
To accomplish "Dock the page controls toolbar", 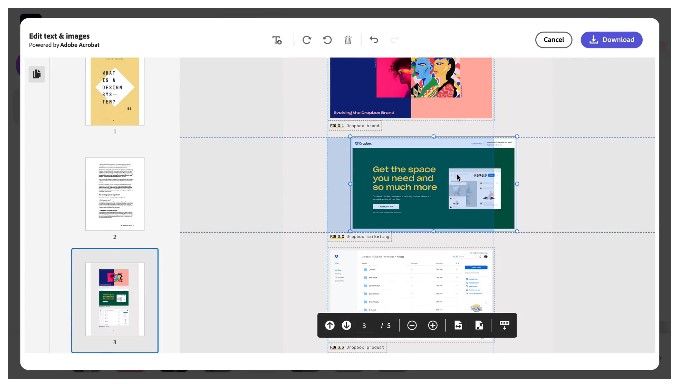I will [x=504, y=325].
